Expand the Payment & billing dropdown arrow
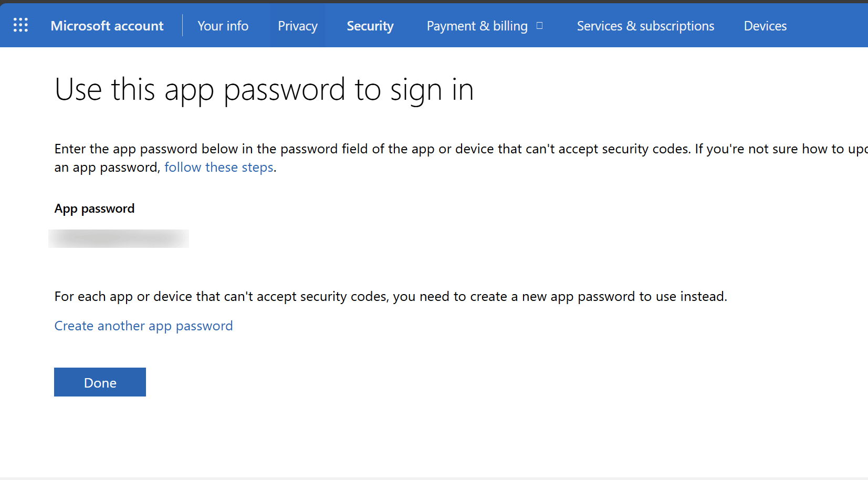The image size is (868, 480). click(539, 26)
